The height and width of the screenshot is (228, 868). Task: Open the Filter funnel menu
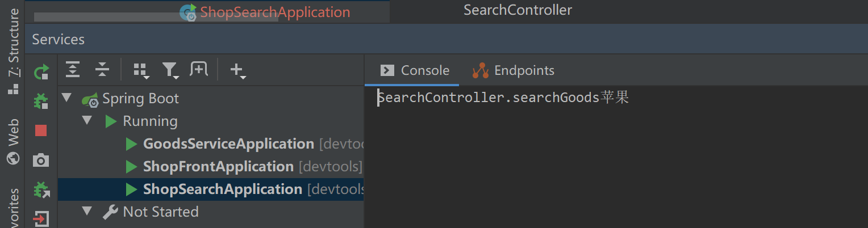(170, 70)
